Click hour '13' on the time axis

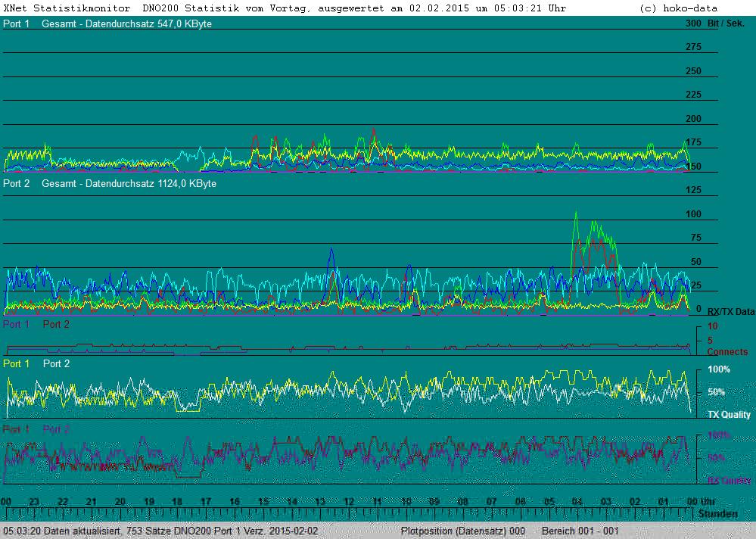click(x=320, y=501)
